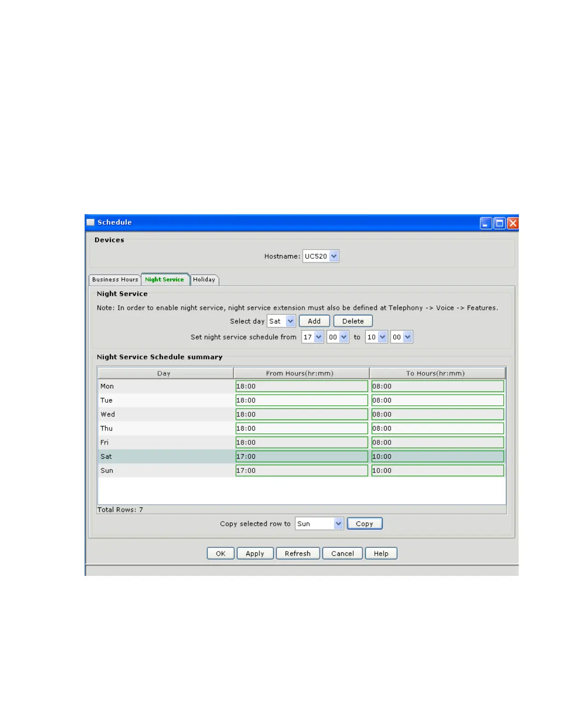This screenshot has height=728, width=563.
Task: Minimize the Schedule window
Action: (486, 223)
